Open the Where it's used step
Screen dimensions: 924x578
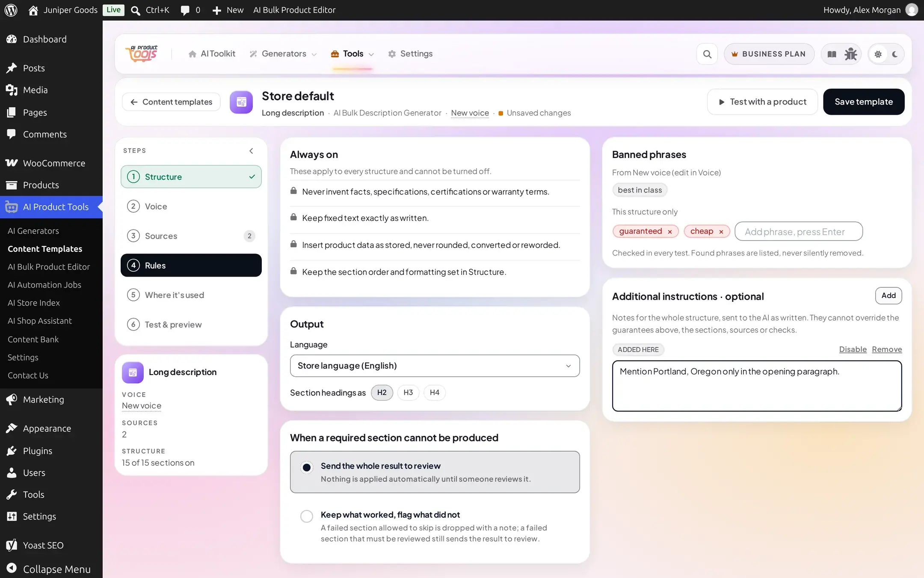click(191, 295)
